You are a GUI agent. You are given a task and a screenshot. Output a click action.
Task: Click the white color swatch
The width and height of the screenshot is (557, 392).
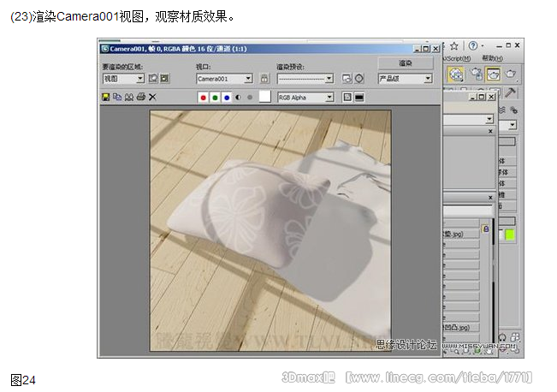264,97
